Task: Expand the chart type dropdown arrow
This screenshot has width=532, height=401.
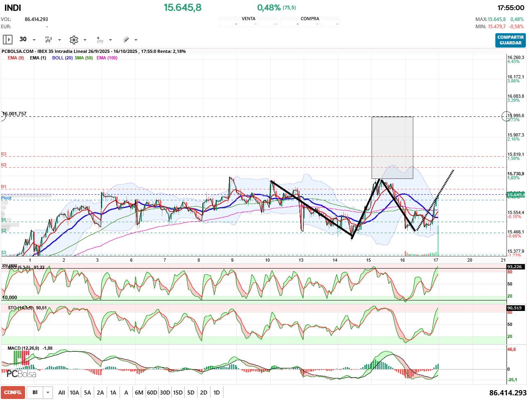Action: 59,40
